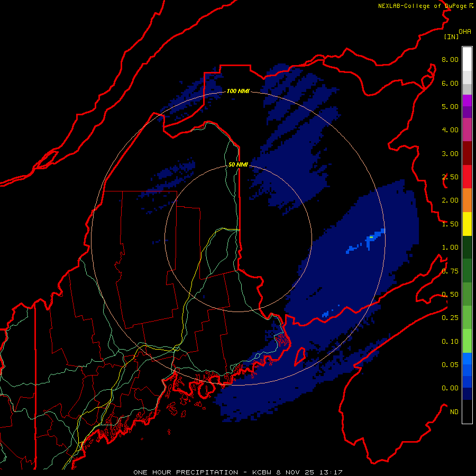Click the 0.75 legend value
The image size is (476, 476).
450,271
